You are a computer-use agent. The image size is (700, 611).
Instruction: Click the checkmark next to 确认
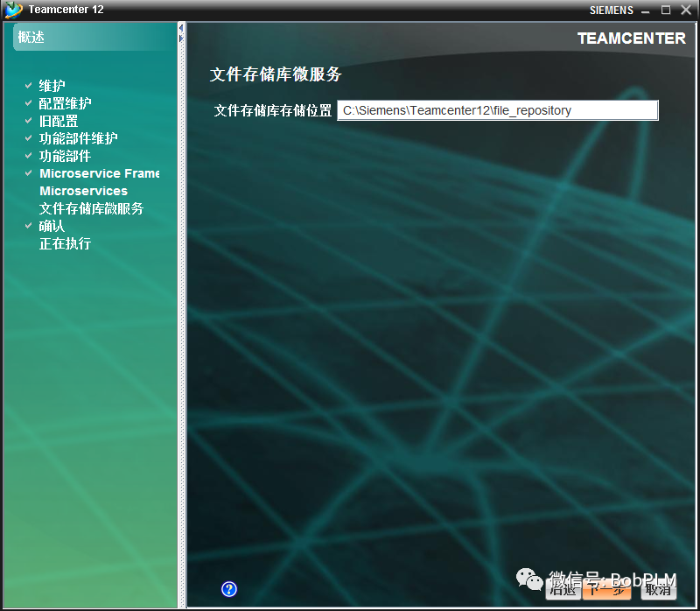click(29, 226)
